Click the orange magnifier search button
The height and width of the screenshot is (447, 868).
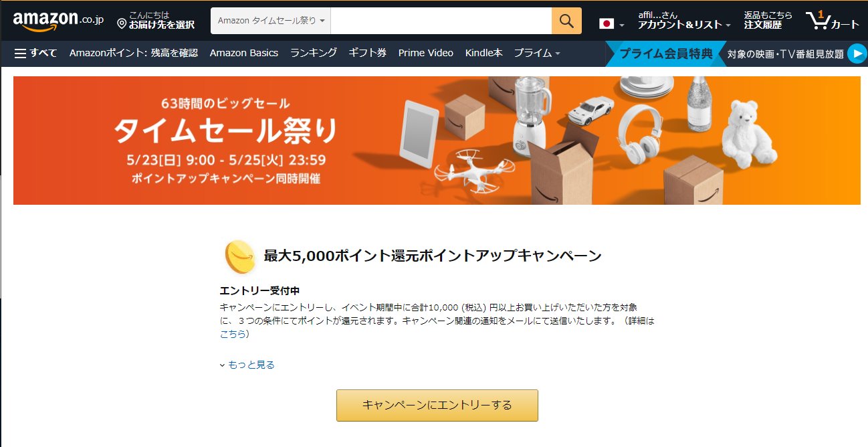[x=566, y=21]
